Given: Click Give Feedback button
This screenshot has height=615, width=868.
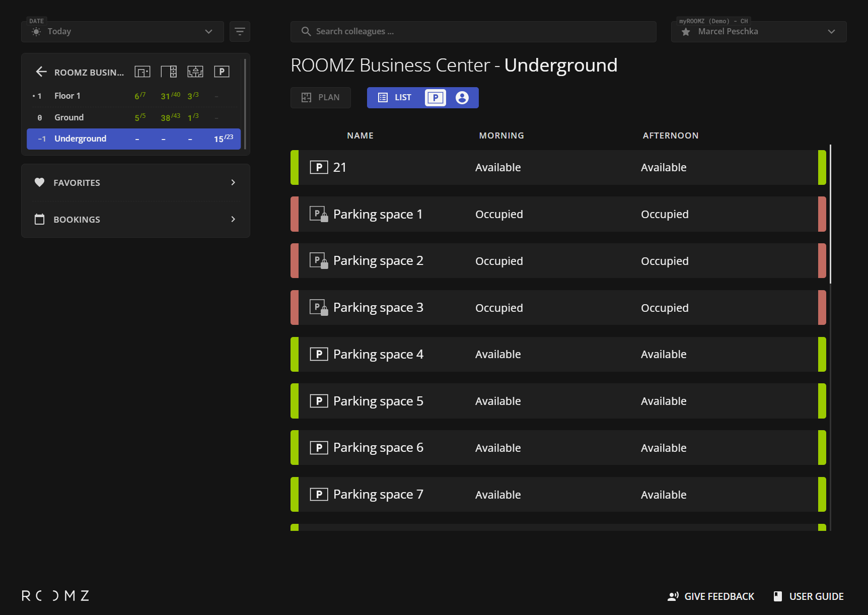Looking at the screenshot, I should pos(710,596).
